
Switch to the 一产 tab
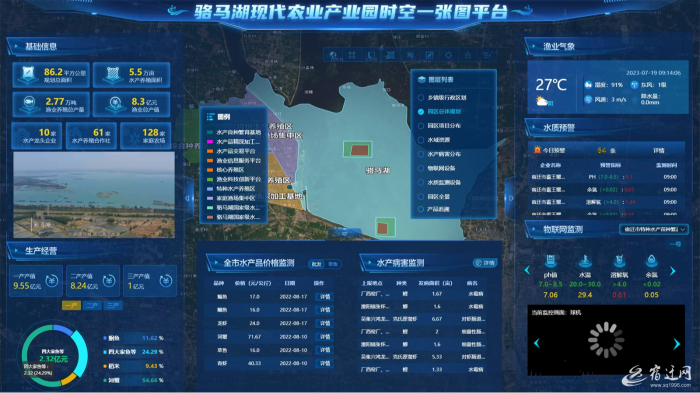(71, 305)
